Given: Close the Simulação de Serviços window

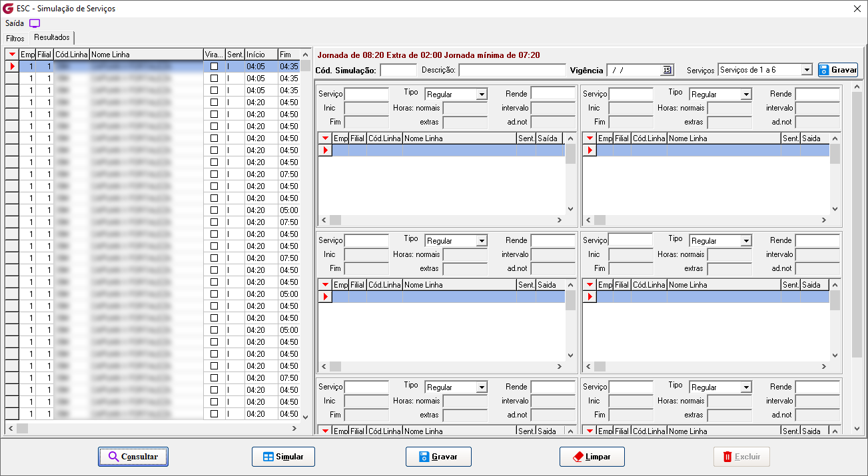Looking at the screenshot, I should pos(857,9).
